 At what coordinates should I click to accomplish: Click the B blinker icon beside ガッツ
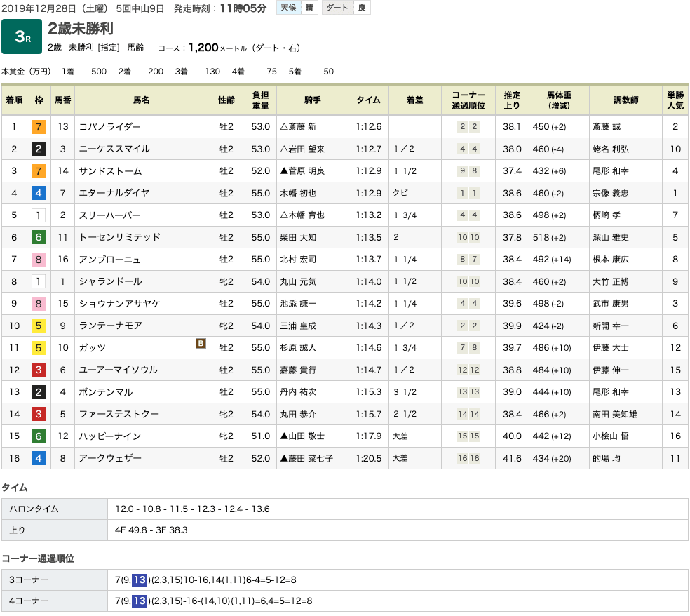201,343
